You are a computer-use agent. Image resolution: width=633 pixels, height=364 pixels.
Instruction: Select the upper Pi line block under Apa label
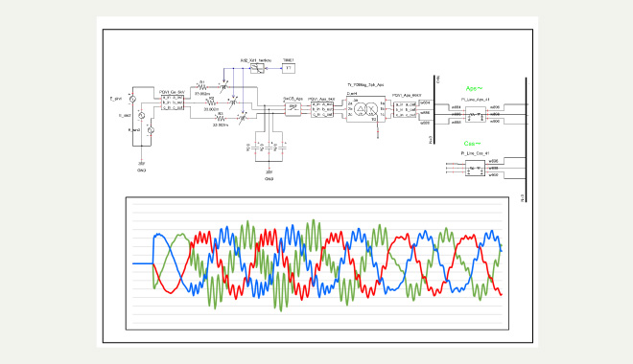tap(475, 115)
